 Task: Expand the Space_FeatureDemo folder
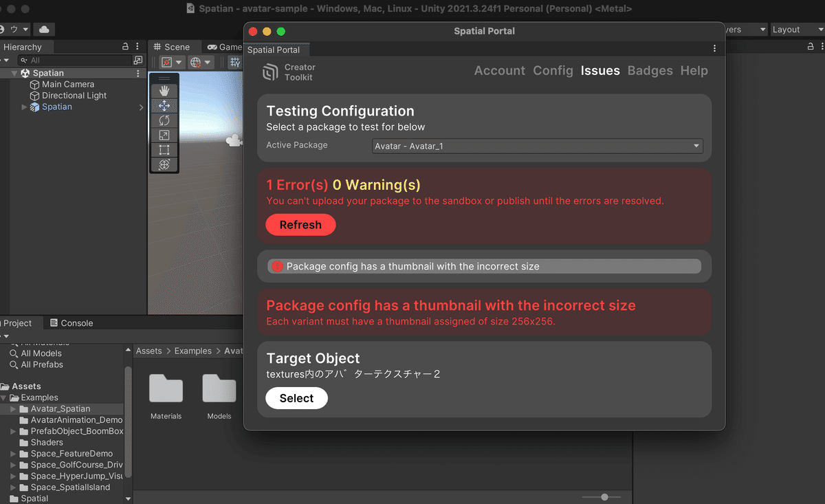[14, 454]
